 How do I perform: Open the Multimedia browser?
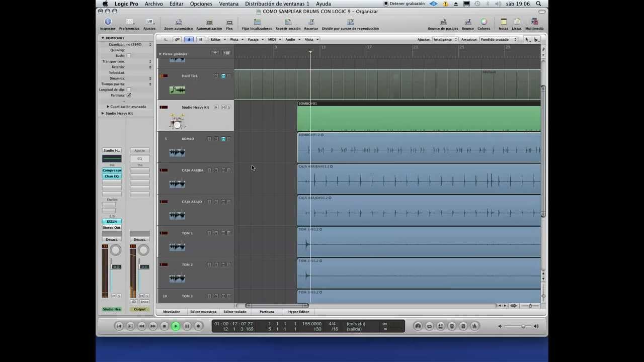[x=534, y=22]
